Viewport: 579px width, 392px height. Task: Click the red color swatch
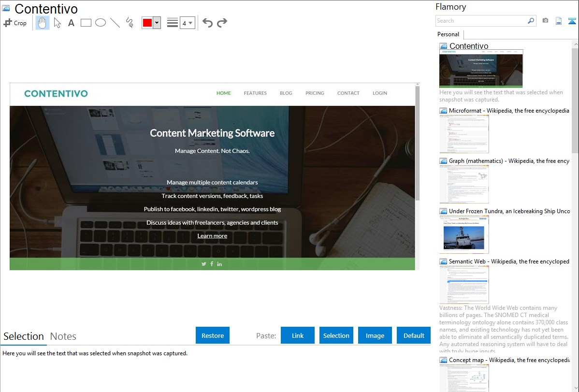[147, 23]
